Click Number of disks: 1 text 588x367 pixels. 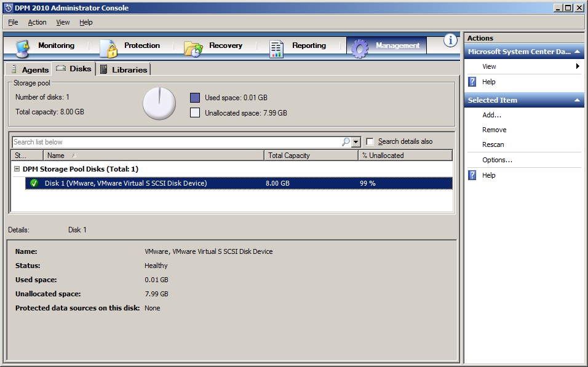(42, 97)
